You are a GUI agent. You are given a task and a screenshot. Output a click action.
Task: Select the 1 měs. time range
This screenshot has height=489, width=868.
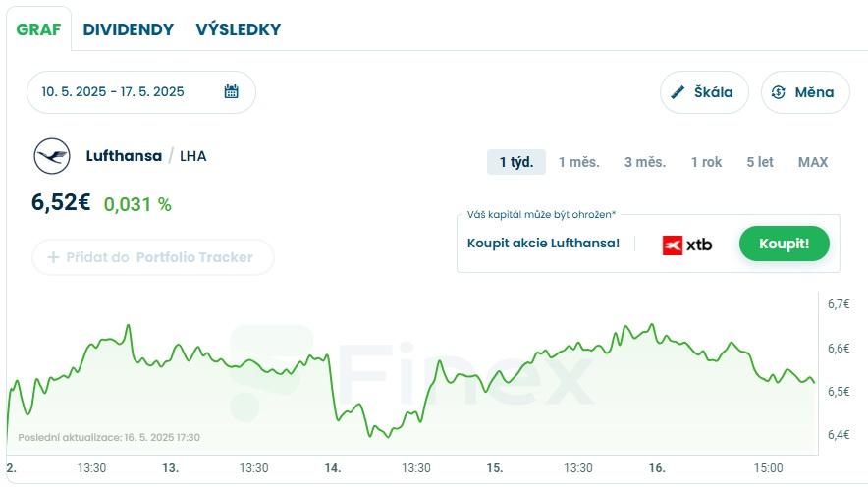[578, 162]
